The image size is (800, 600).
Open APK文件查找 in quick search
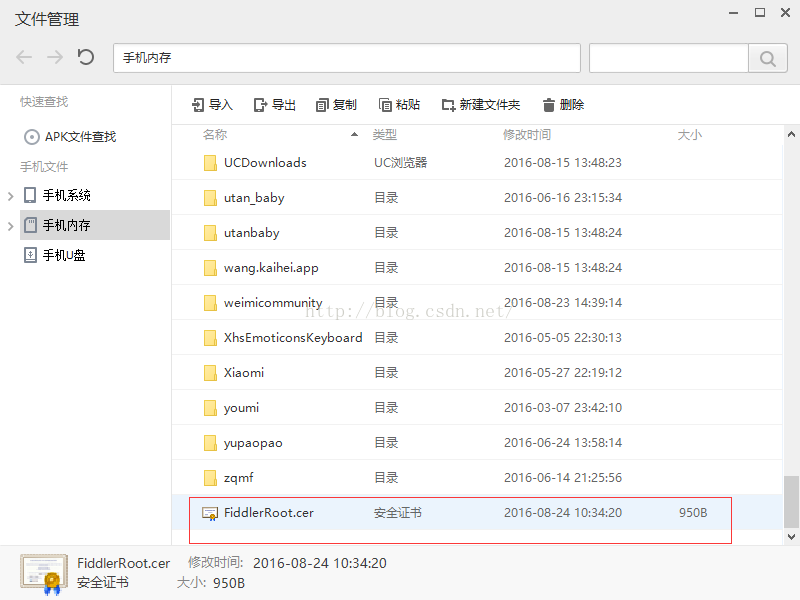click(70, 137)
